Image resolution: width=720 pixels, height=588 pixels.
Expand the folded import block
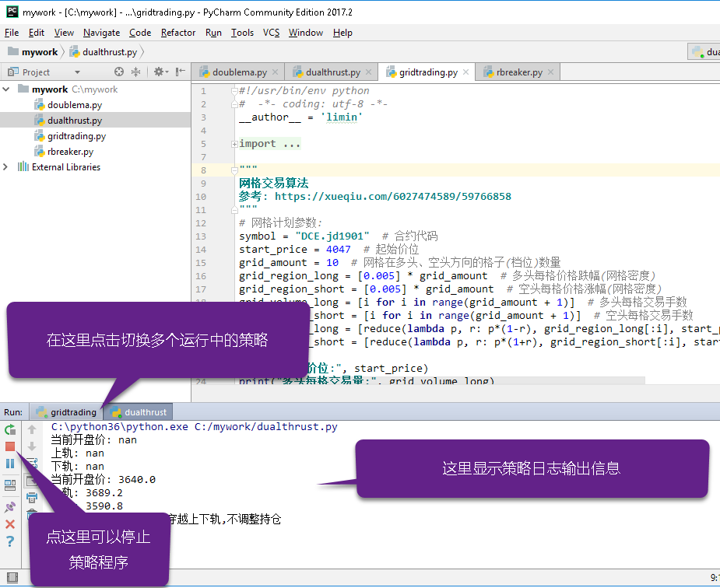(x=234, y=144)
